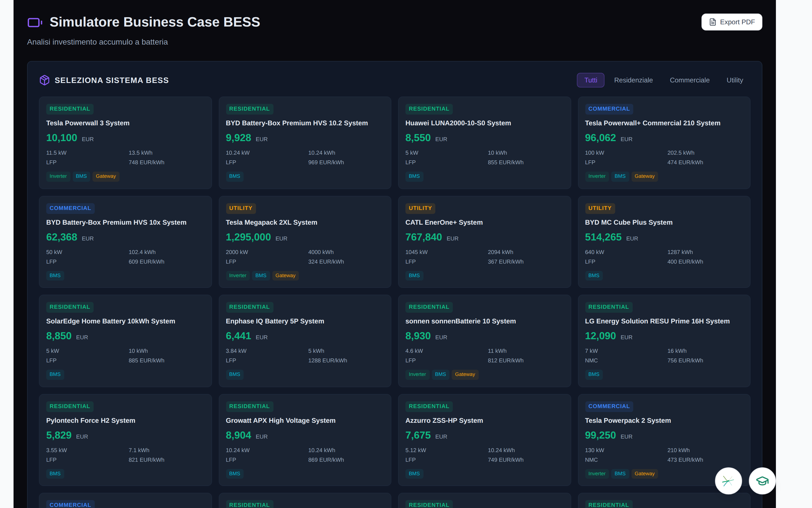Select the BYD Battery-Box Premium HVS 10.2 card
812x508 pixels.
(305, 143)
